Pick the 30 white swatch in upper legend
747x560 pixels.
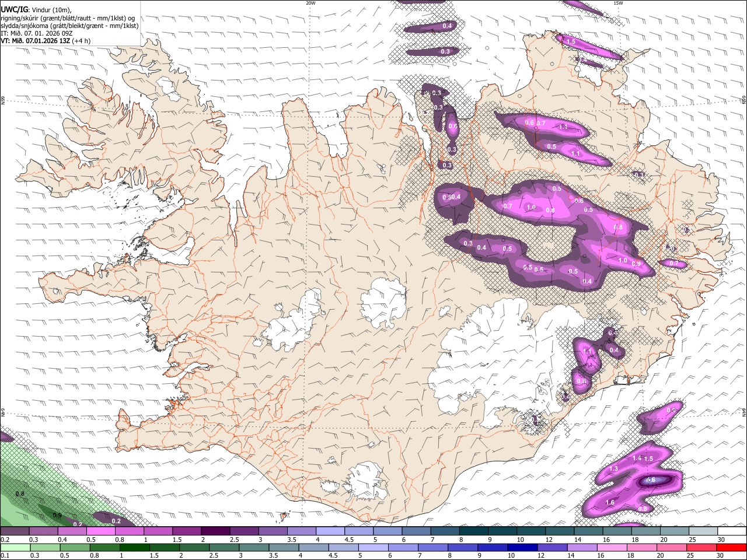point(732,531)
